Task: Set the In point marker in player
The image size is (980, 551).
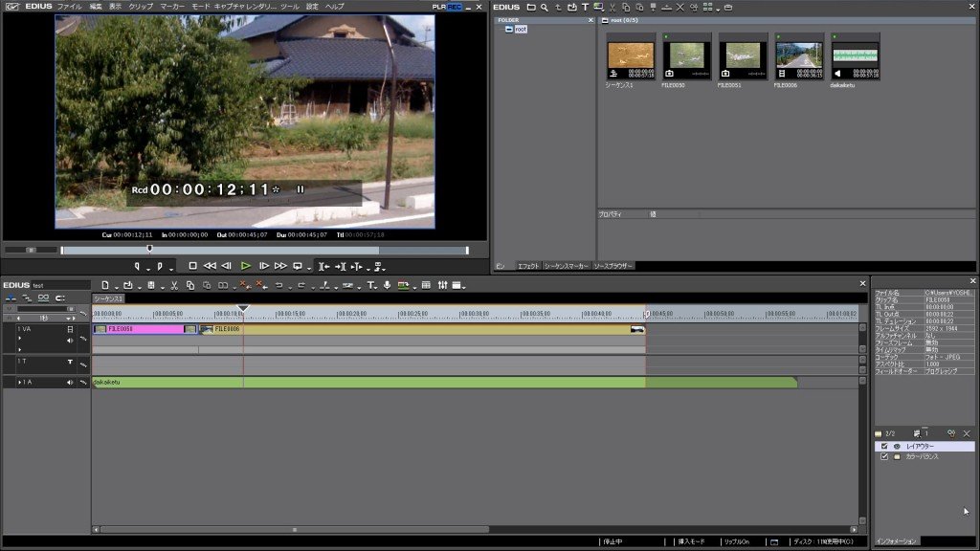Action: tap(138, 266)
